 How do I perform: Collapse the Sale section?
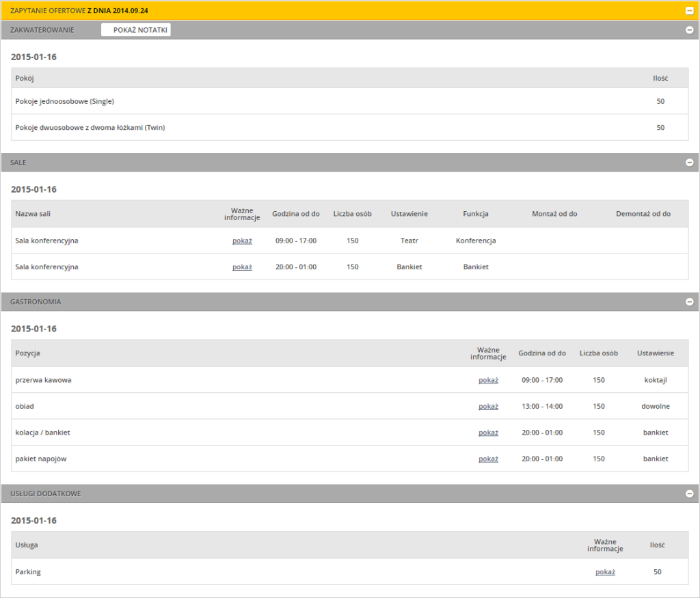[689, 163]
